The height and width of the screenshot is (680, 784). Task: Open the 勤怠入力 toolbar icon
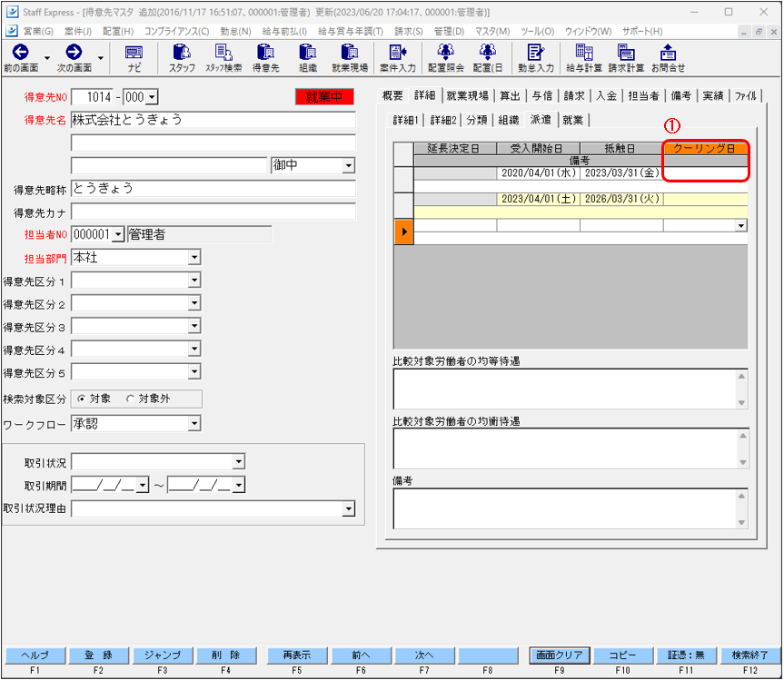535,52
